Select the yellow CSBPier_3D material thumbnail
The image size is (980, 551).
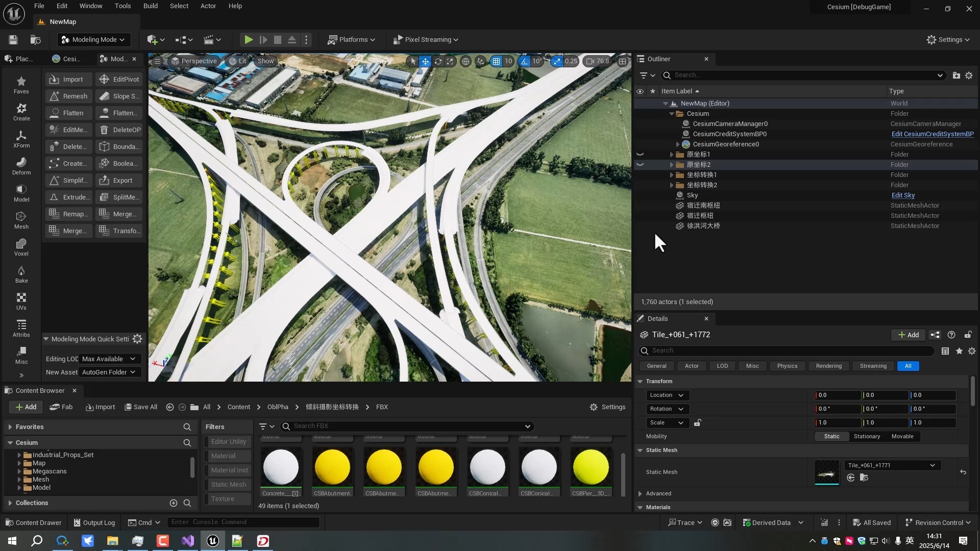[x=591, y=467]
